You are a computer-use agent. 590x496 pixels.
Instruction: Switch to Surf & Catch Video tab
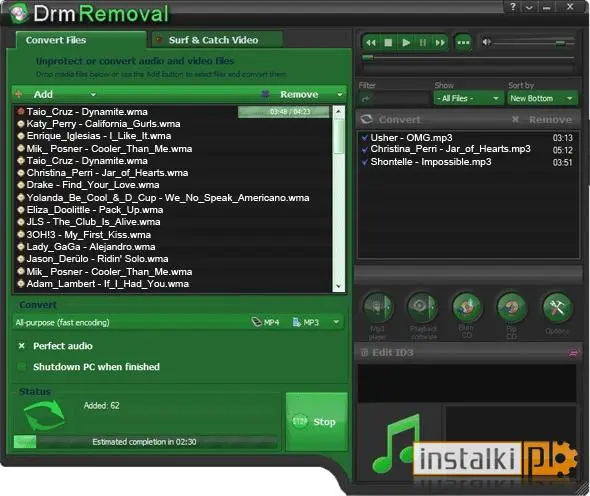tap(217, 40)
